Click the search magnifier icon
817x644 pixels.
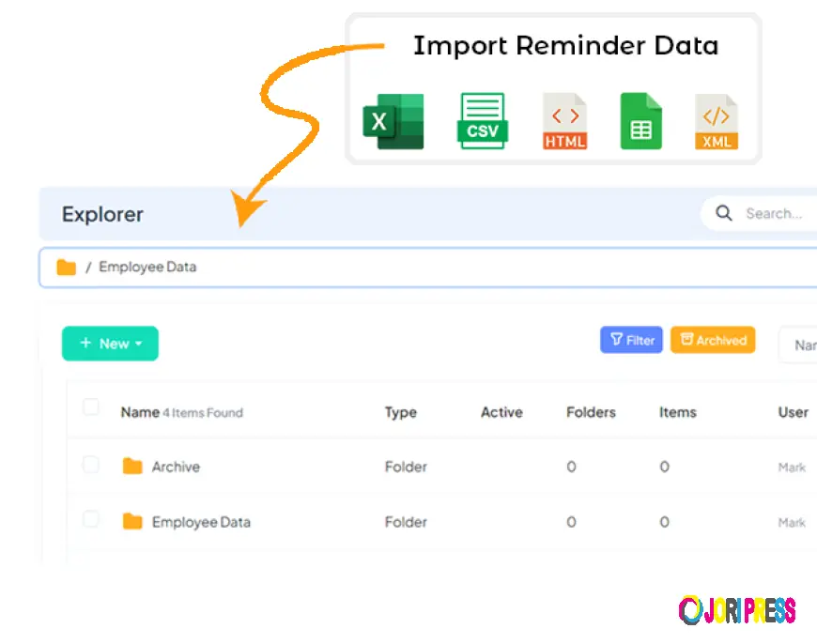pos(723,213)
